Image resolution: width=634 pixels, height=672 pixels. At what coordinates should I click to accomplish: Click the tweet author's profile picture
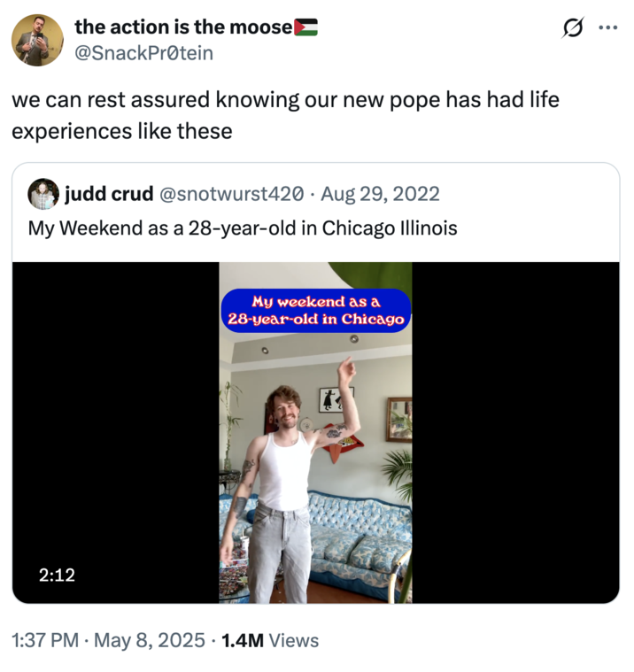(37, 40)
